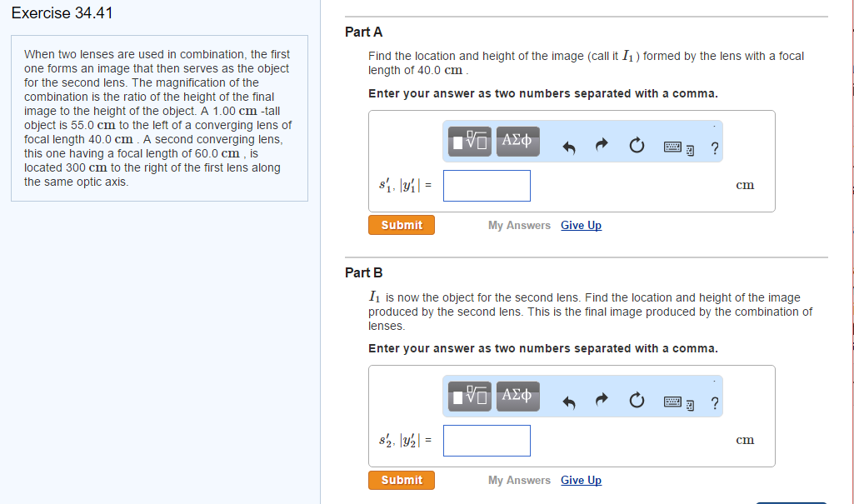
Task: Open the Greek symbols (ΑΣΦ) palette in Part A
Action: 517,141
